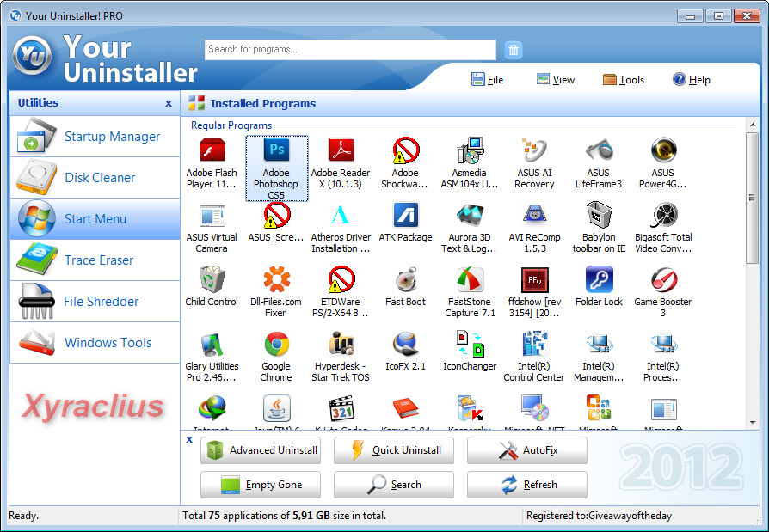Select IcoFX 2.1 program icon
769x532 pixels.
406,345
